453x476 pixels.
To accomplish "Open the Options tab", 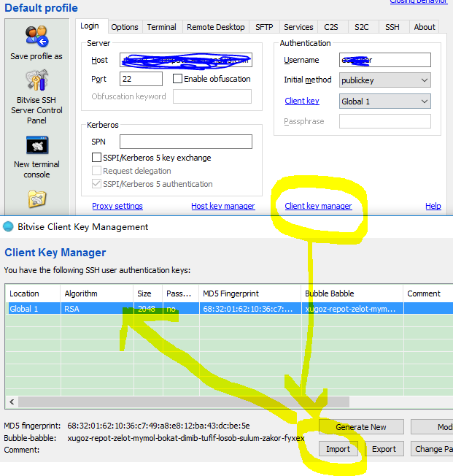I will (125, 27).
